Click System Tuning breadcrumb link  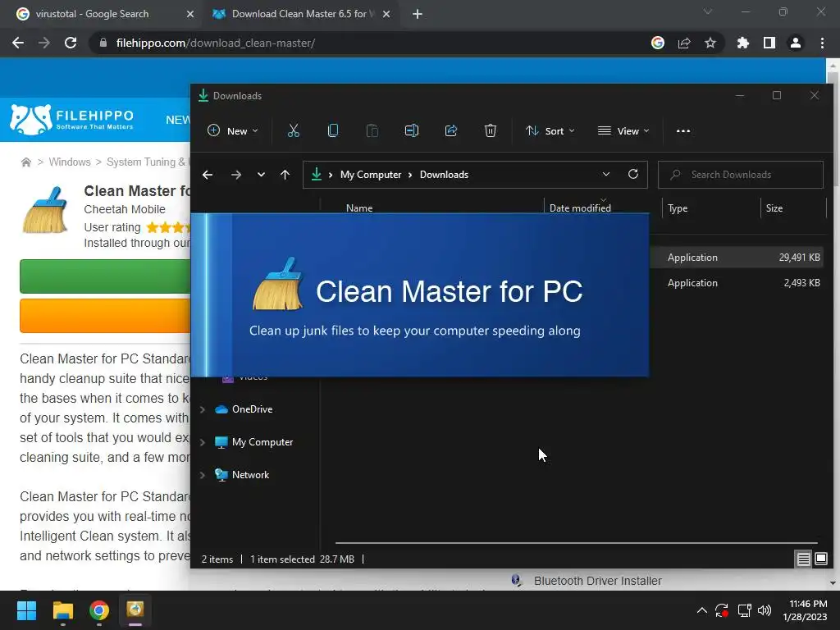pos(146,162)
